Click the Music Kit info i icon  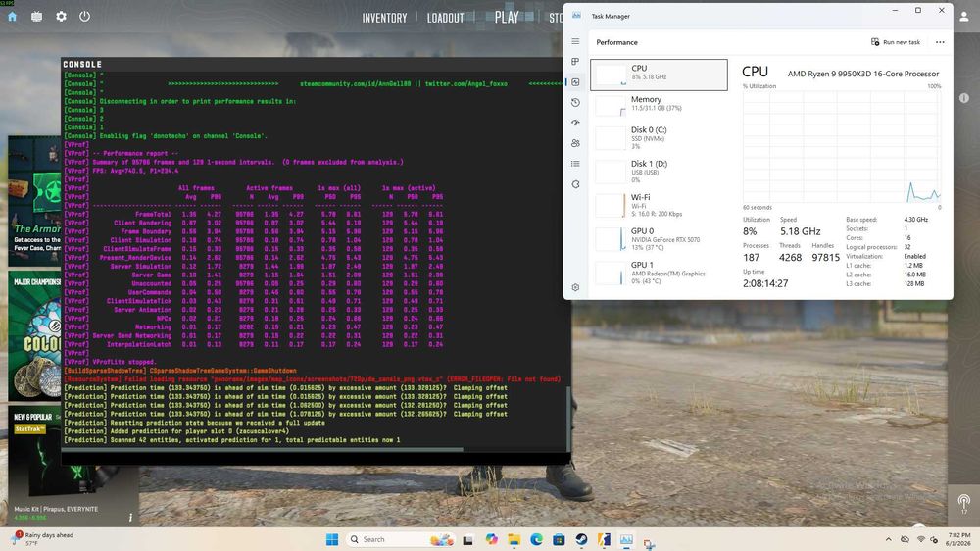coord(130,518)
